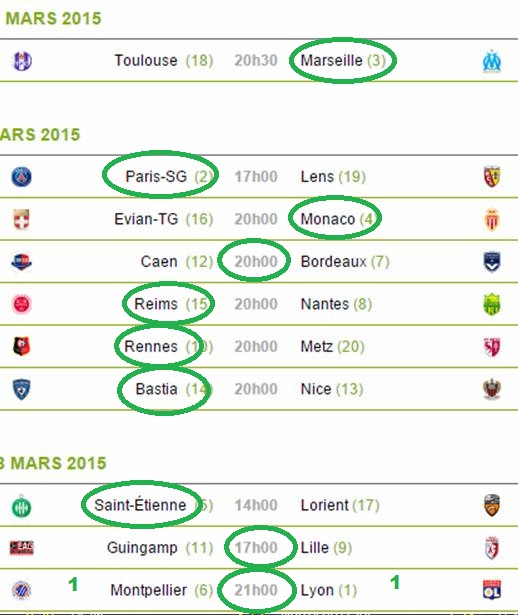Open the Saint-Étienne green crest
This screenshot has width=518, height=615.
click(22, 507)
